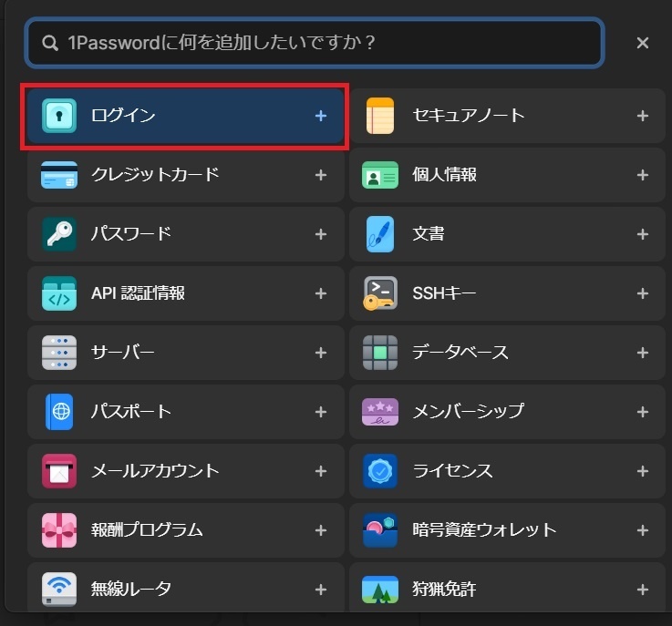Image resolution: width=672 pixels, height=626 pixels.
Task: Choose the メンバーシップ label
Action: click(x=469, y=412)
